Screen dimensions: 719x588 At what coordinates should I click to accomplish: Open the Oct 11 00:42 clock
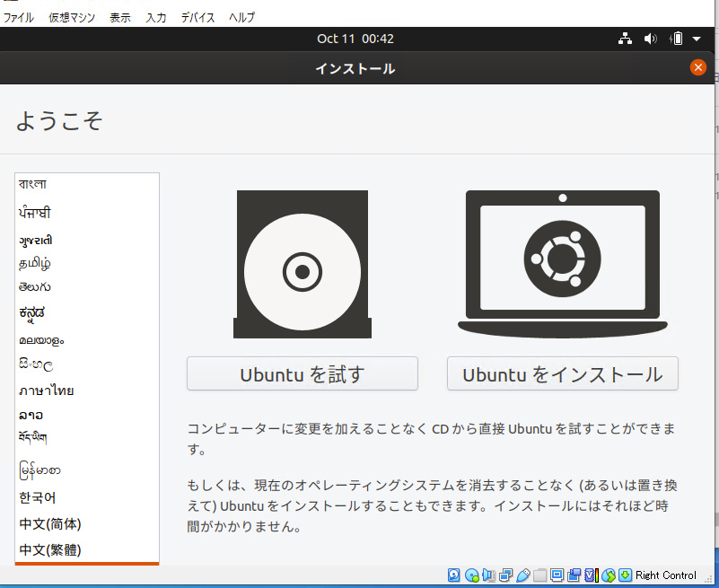[355, 39]
